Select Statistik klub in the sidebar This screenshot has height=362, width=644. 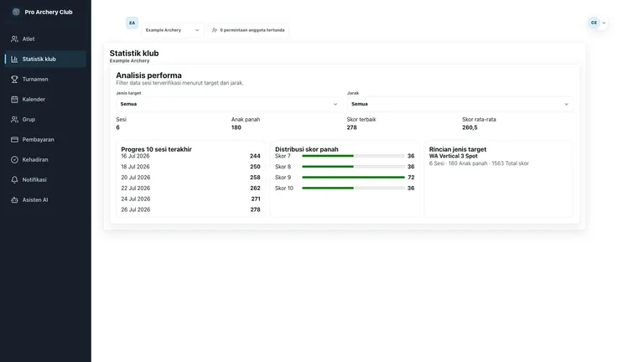pos(45,59)
